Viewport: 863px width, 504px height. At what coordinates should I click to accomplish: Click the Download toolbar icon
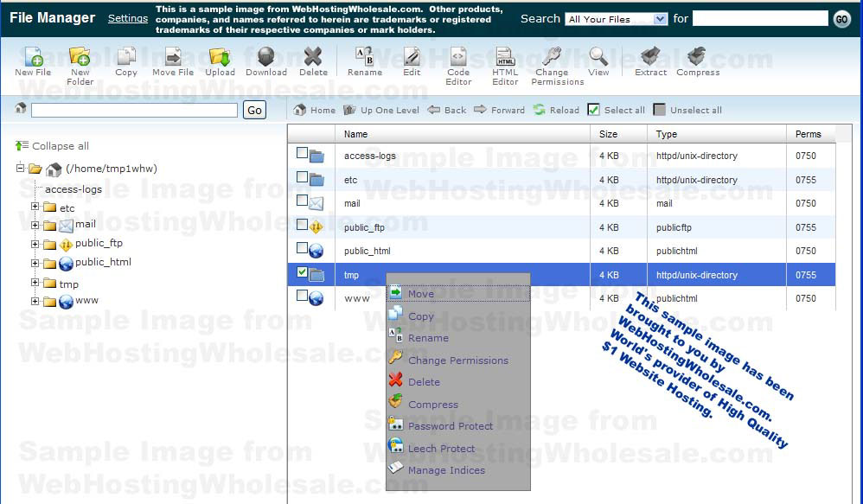265,56
